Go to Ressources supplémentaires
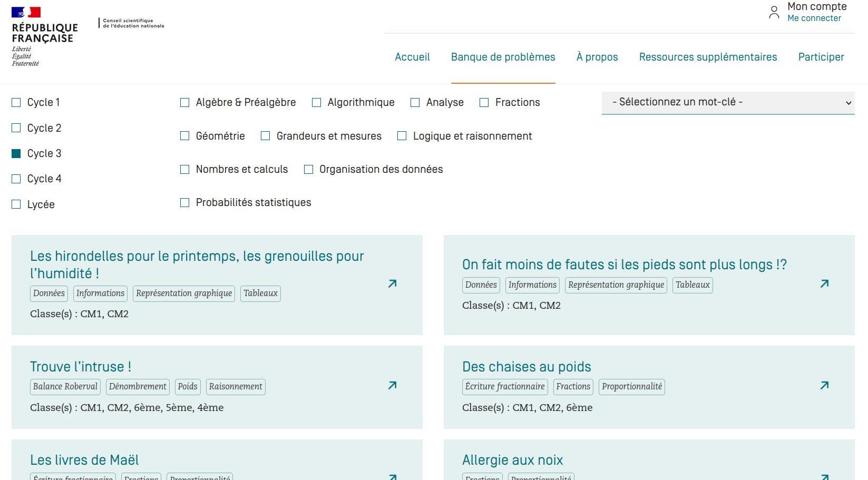868x480 pixels. (x=708, y=57)
